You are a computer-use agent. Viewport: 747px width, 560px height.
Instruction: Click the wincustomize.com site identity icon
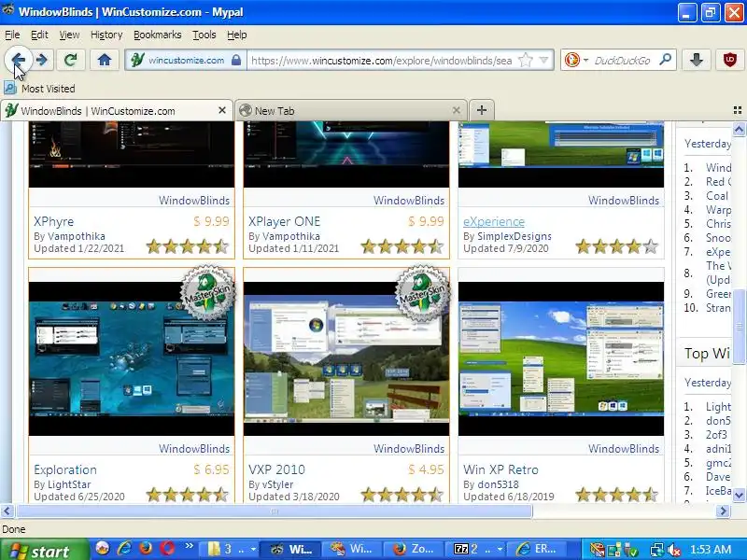pyautogui.click(x=137, y=60)
